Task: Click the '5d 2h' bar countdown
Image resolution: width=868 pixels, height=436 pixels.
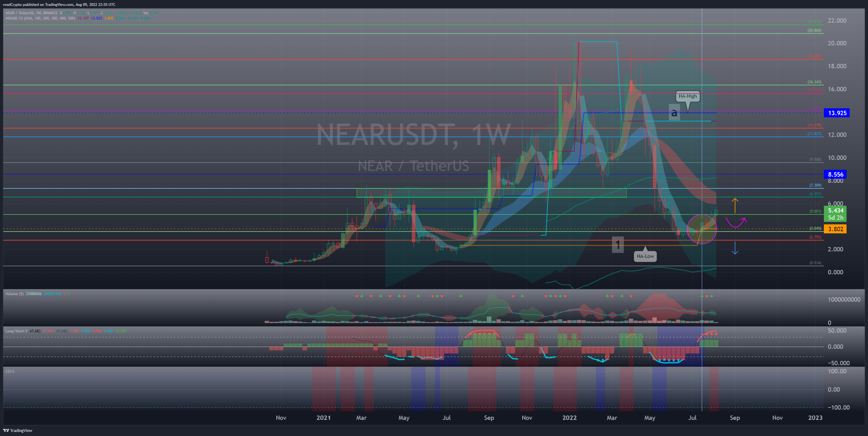Action: [835, 218]
